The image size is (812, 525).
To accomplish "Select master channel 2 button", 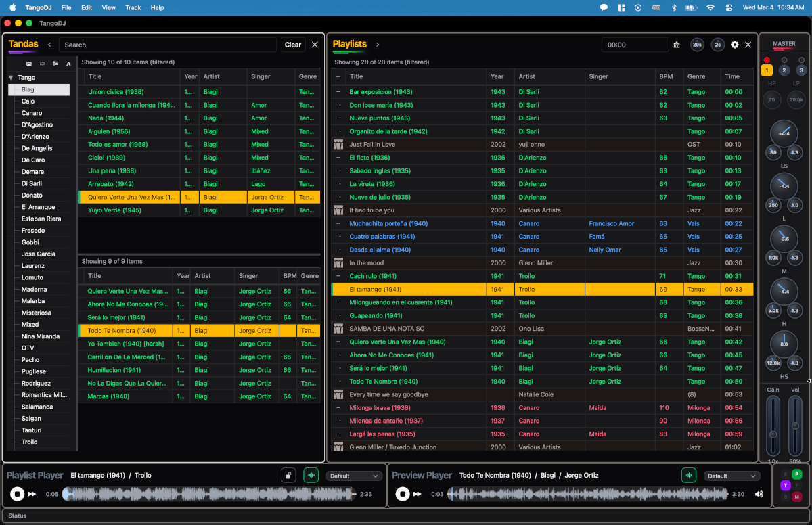I will pyautogui.click(x=784, y=70).
